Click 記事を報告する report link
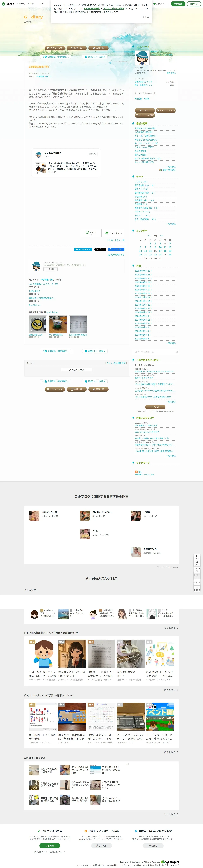The image size is (203, 868). click(116, 255)
